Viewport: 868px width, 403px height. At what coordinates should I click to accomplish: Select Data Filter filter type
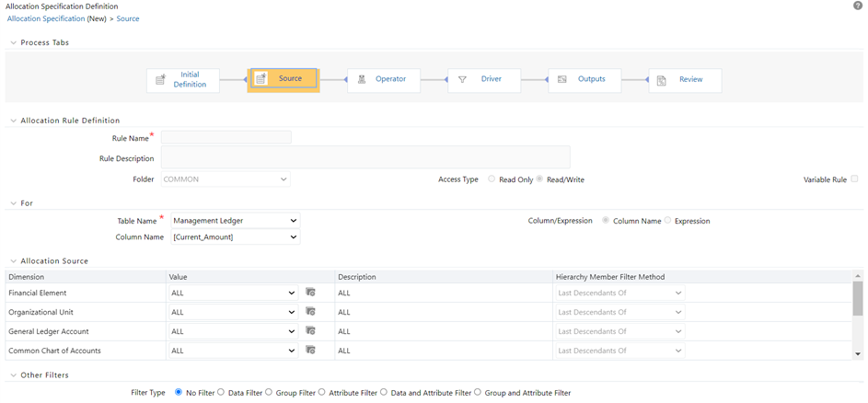[x=221, y=392]
